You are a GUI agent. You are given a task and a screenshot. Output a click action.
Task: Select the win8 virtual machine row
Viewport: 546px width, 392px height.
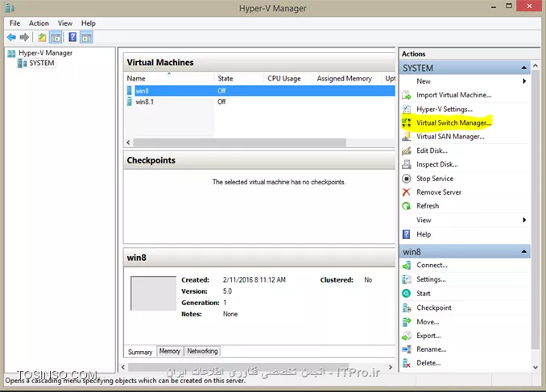click(260, 91)
